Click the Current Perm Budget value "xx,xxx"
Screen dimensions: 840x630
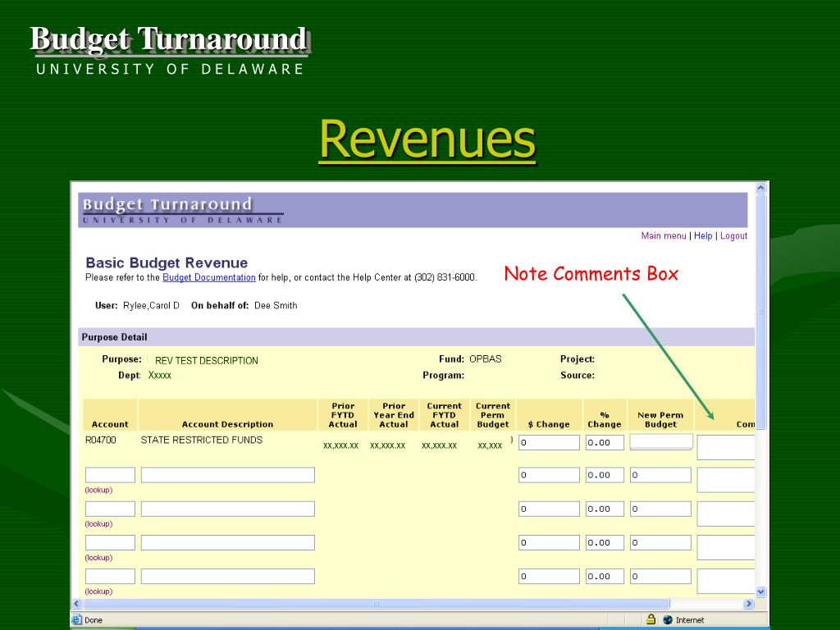click(491, 445)
